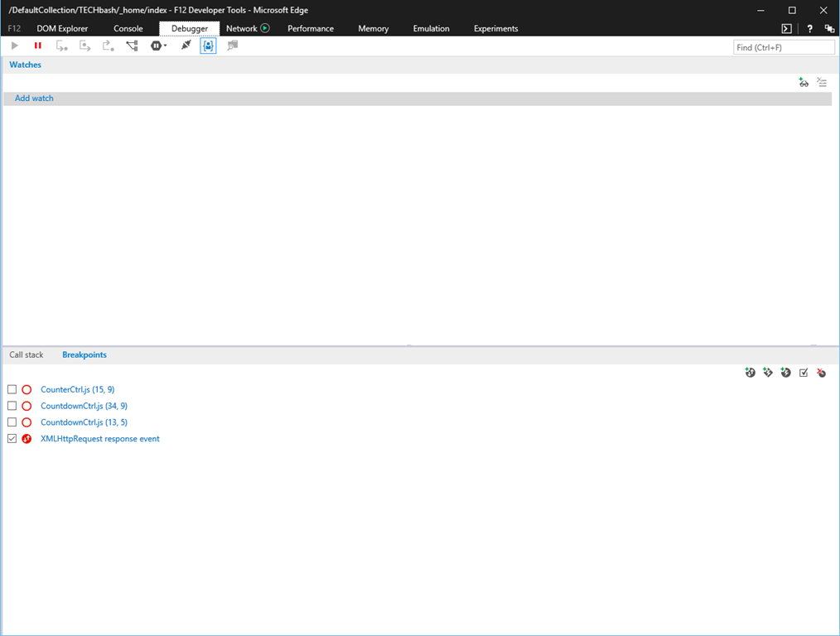Click the delete all watches icon
This screenshot has height=636, width=840.
click(x=822, y=83)
